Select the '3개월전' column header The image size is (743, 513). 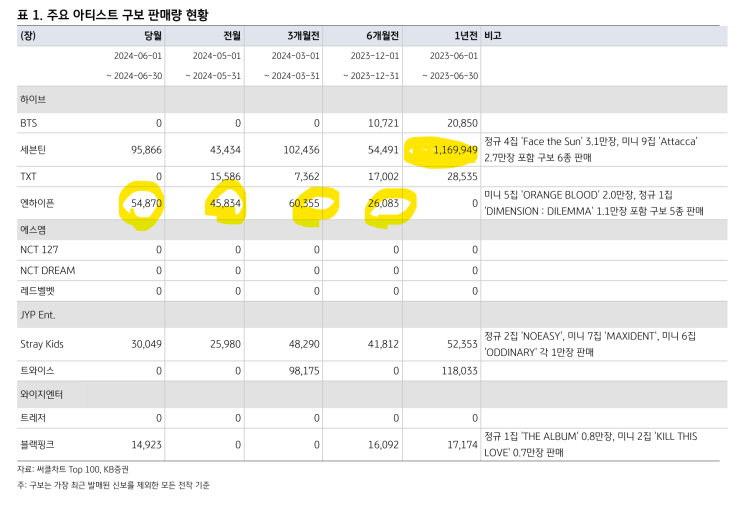pos(303,36)
